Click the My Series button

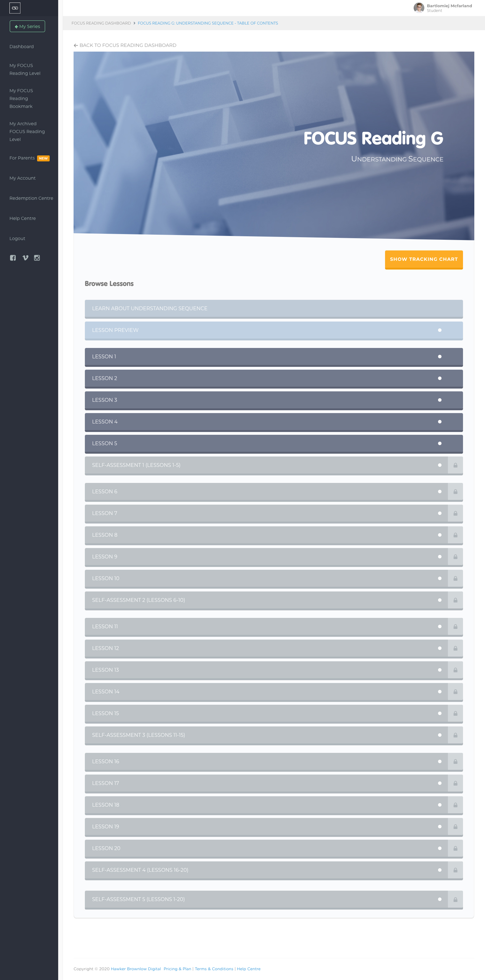(27, 26)
